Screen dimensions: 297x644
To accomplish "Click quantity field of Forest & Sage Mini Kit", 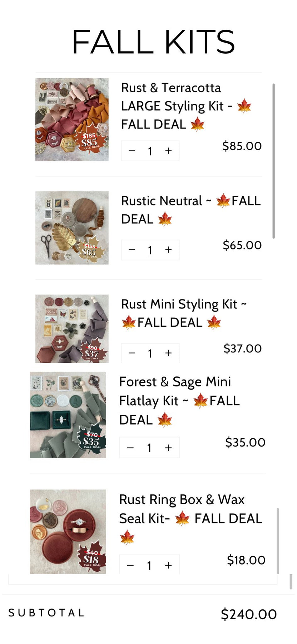I will click(x=149, y=448).
